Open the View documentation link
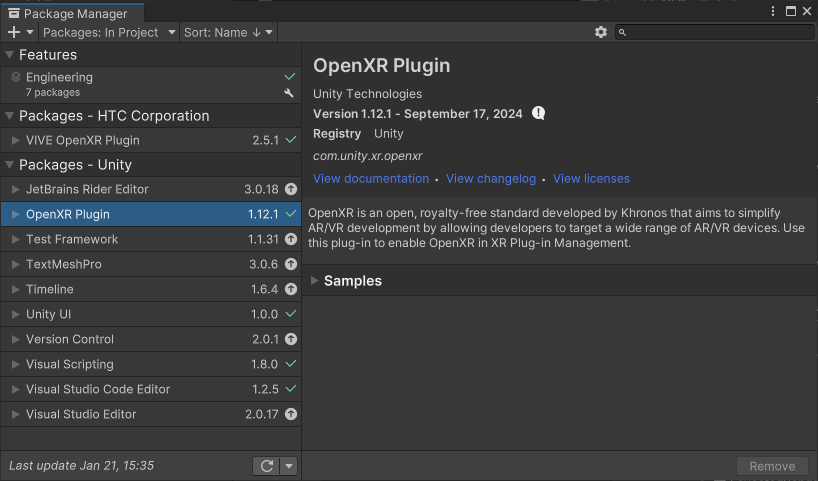The width and height of the screenshot is (818, 481). tap(370, 179)
